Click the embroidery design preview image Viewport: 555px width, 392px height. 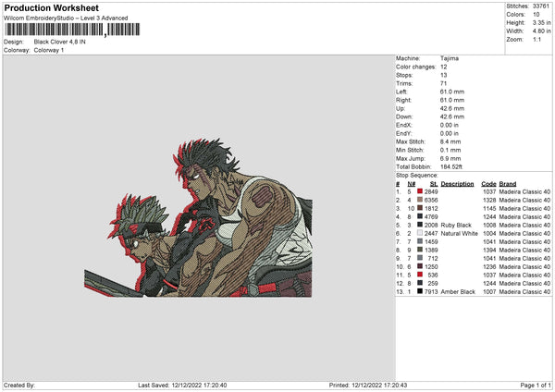[198, 218]
